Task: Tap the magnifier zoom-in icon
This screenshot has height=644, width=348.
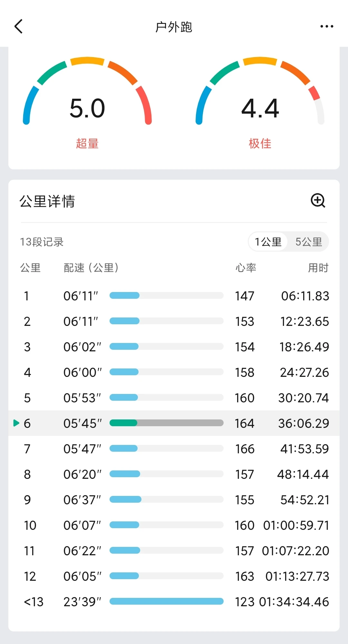Action: pyautogui.click(x=318, y=201)
